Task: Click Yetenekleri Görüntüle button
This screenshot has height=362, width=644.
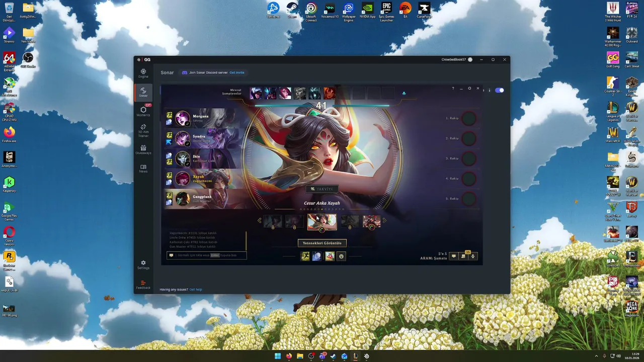Action: [322, 243]
